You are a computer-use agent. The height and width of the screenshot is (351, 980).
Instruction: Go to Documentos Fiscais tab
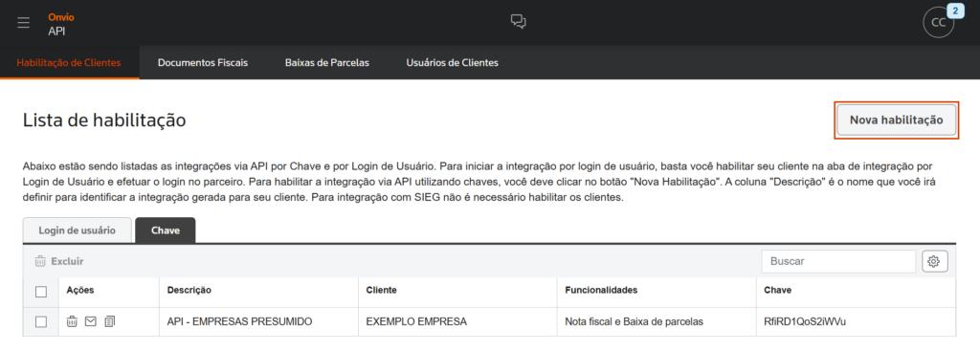click(x=203, y=63)
